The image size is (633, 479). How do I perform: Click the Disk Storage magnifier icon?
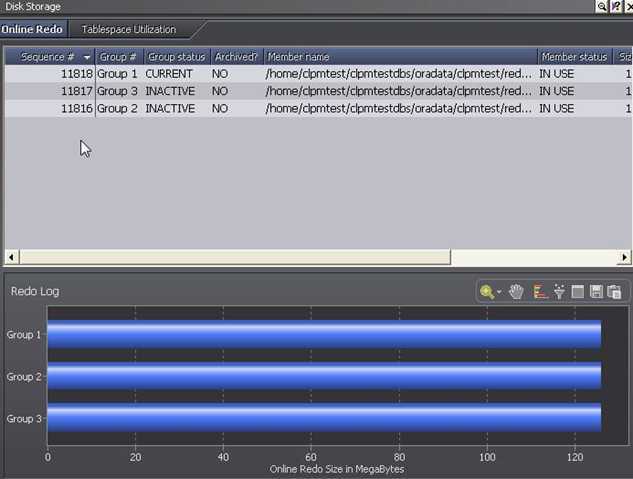tap(602, 6)
